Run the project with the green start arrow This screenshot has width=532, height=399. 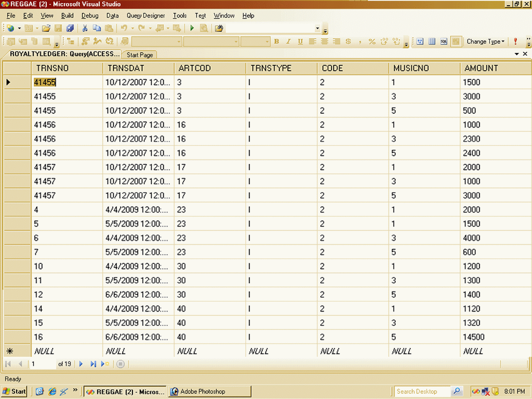[192, 28]
